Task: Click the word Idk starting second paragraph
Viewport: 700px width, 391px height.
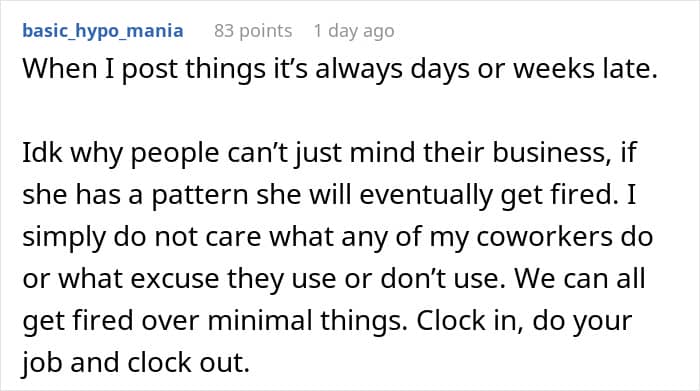Action: tap(42, 152)
